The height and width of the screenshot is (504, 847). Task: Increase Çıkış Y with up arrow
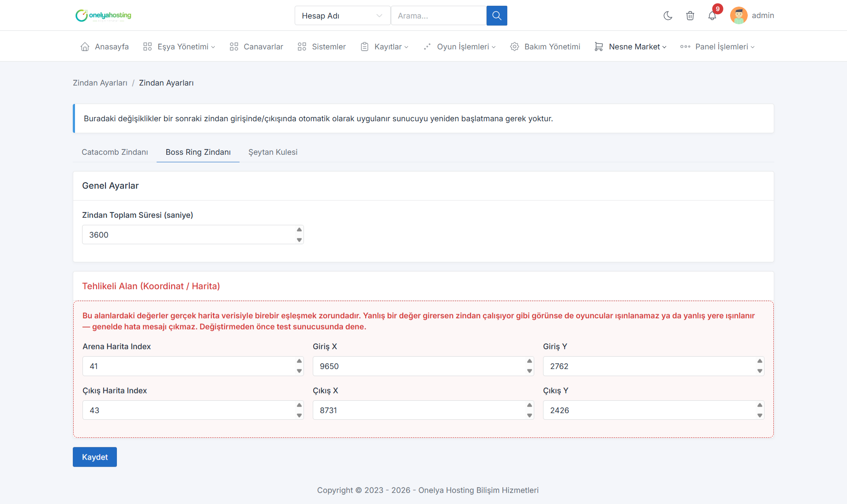click(760, 405)
